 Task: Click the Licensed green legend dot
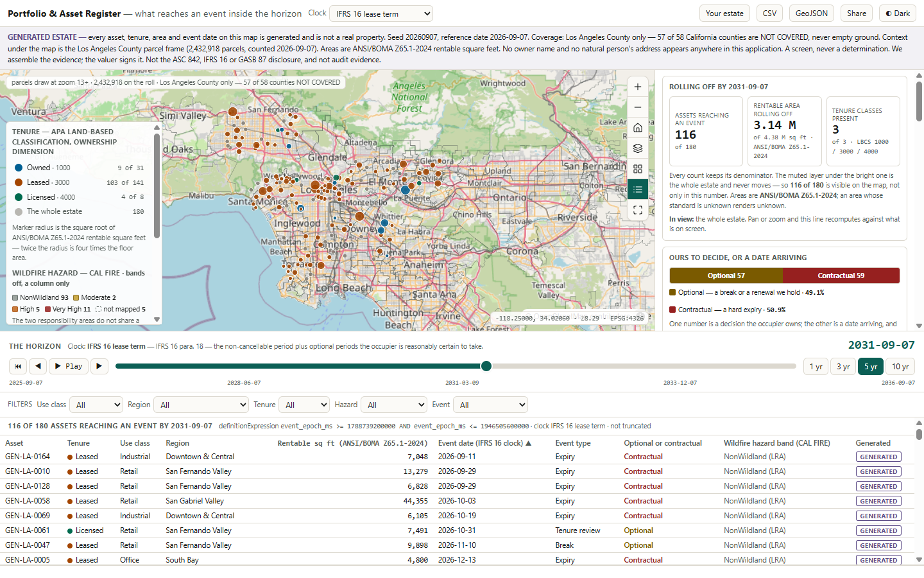coord(19,197)
